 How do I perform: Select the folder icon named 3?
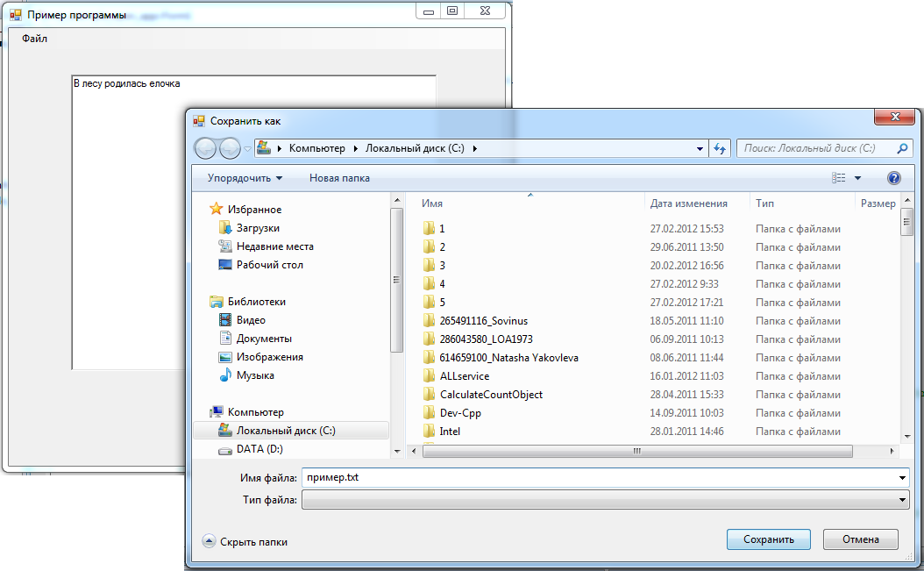click(x=429, y=266)
